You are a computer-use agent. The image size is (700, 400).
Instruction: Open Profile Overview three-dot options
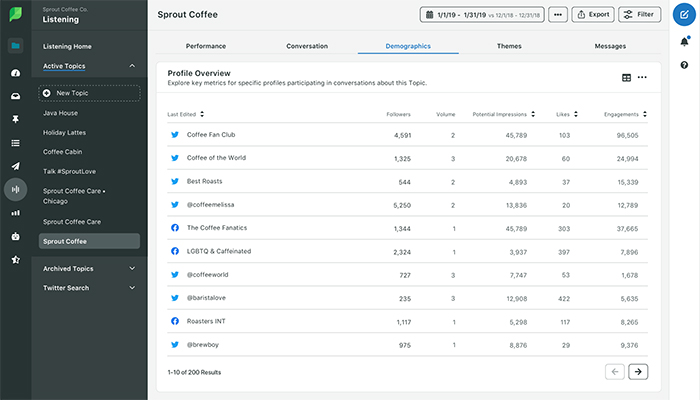tap(642, 77)
